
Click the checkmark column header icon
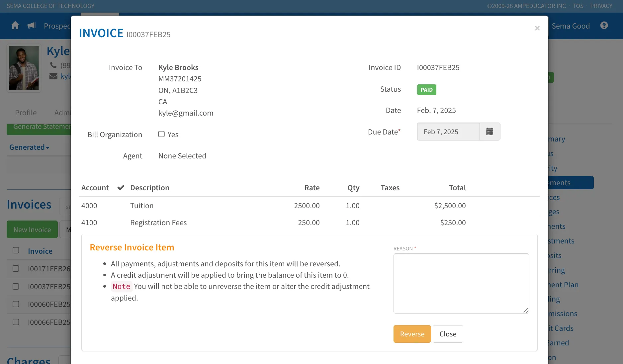point(121,188)
